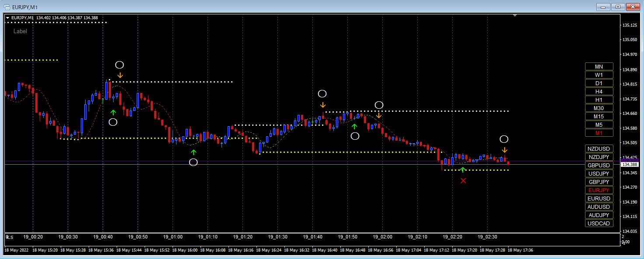This screenshot has width=644, height=259.
Task: Click the current price tag showing 134.388
Action: [631, 164]
